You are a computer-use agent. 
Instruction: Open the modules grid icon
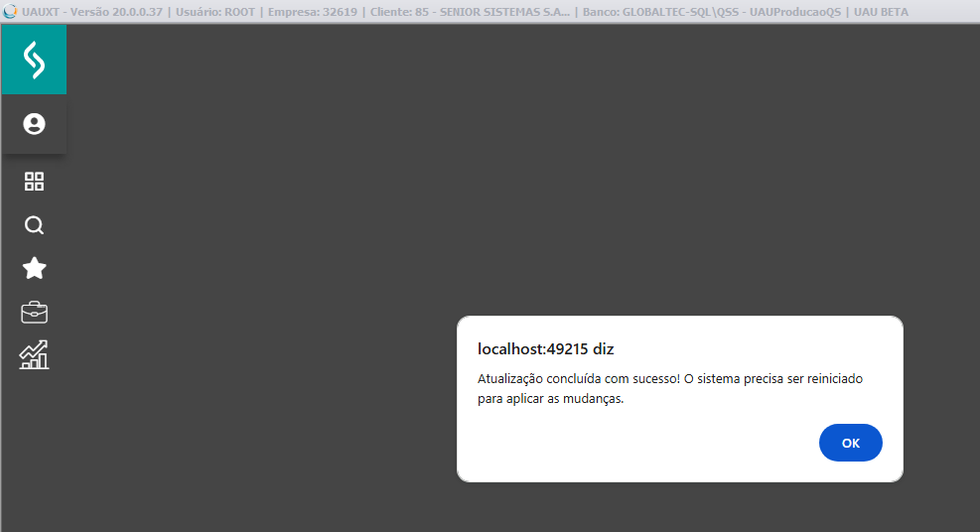point(34,182)
